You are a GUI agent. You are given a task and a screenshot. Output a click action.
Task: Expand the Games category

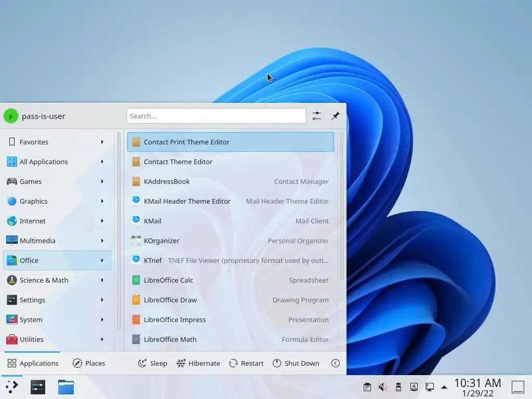(x=57, y=181)
